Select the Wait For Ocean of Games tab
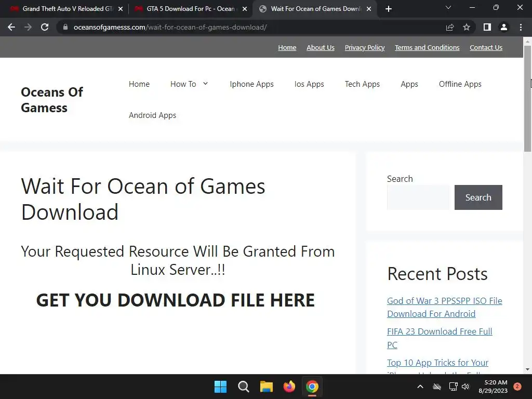The width and height of the screenshot is (532, 399). coord(314,9)
